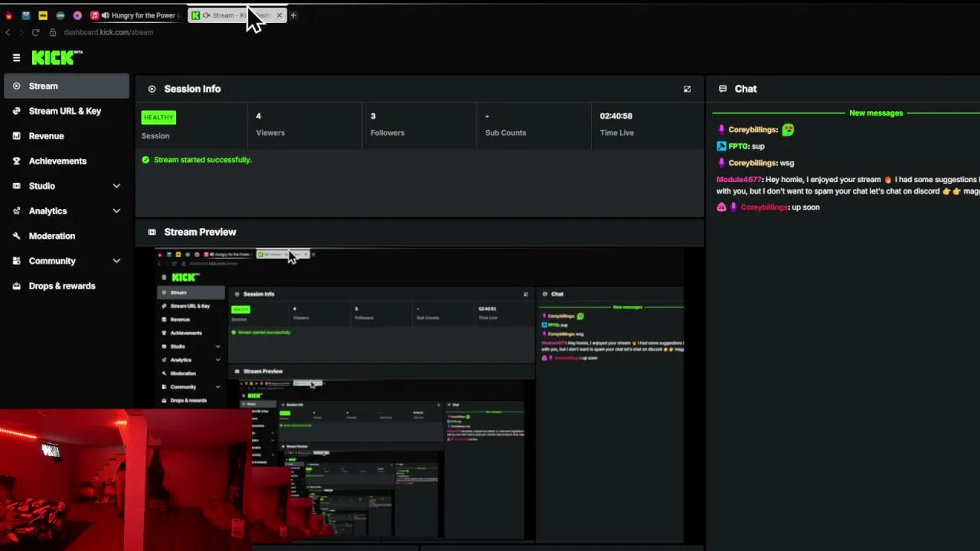The height and width of the screenshot is (551, 980).
Task: Click FPTG username in chat
Action: point(739,146)
